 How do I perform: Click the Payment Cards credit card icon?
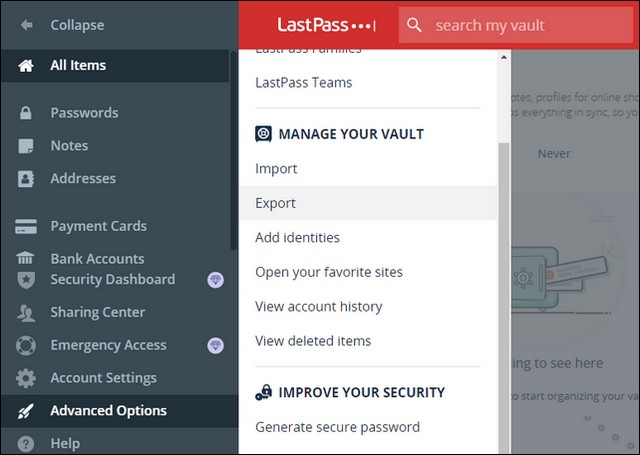coord(26,226)
